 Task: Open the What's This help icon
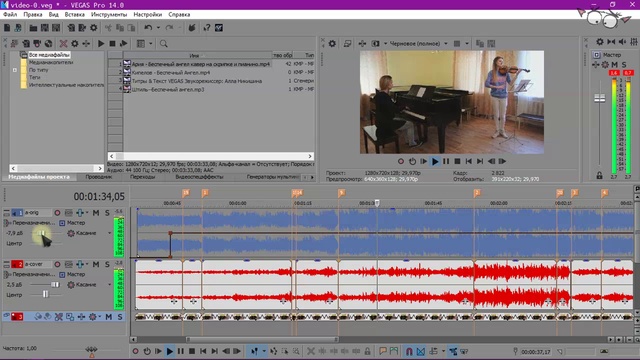tap(207, 28)
